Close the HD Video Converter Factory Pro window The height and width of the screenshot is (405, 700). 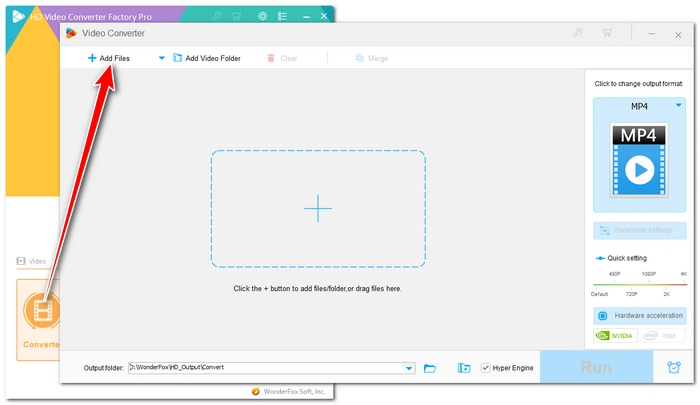click(x=324, y=16)
